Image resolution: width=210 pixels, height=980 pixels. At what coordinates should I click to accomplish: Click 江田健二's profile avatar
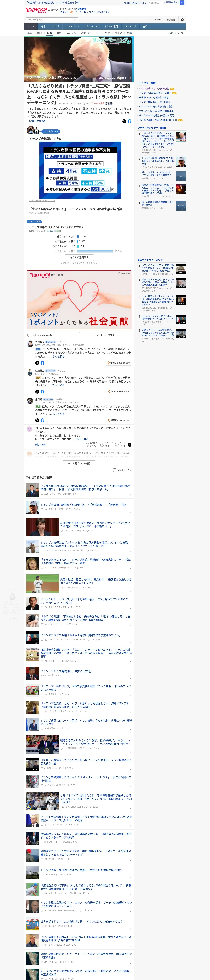coord(30,372)
